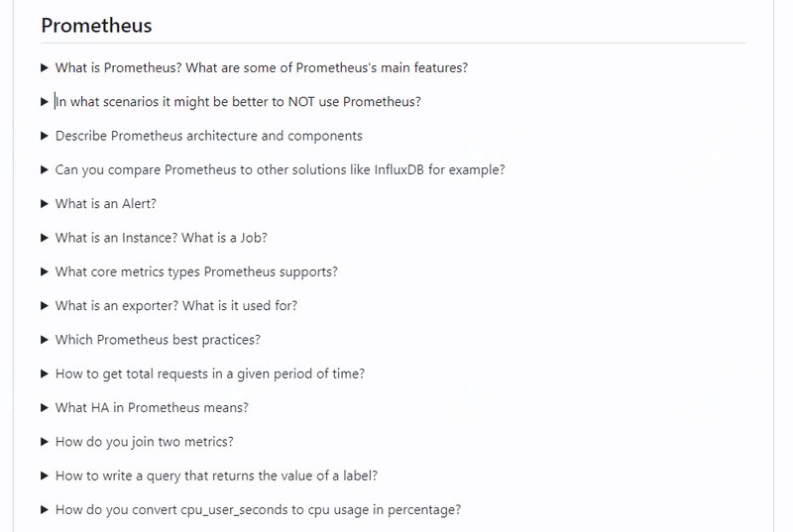Screen dimensions: 793x532
Task: Expand arrow for Prometheus architecture and components
Action: pyautogui.click(x=45, y=136)
